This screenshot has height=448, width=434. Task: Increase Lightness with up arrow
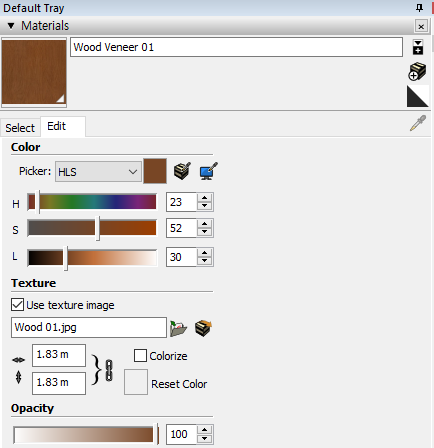[204, 253]
